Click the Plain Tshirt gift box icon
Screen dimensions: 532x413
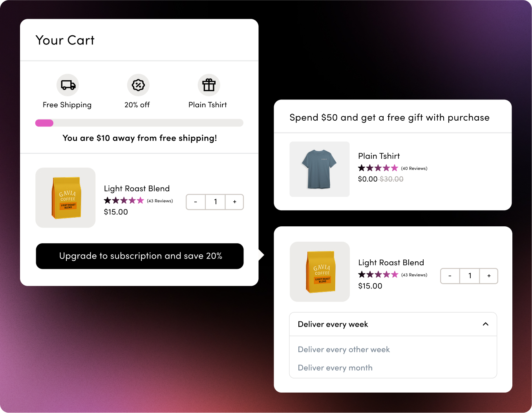coord(208,85)
